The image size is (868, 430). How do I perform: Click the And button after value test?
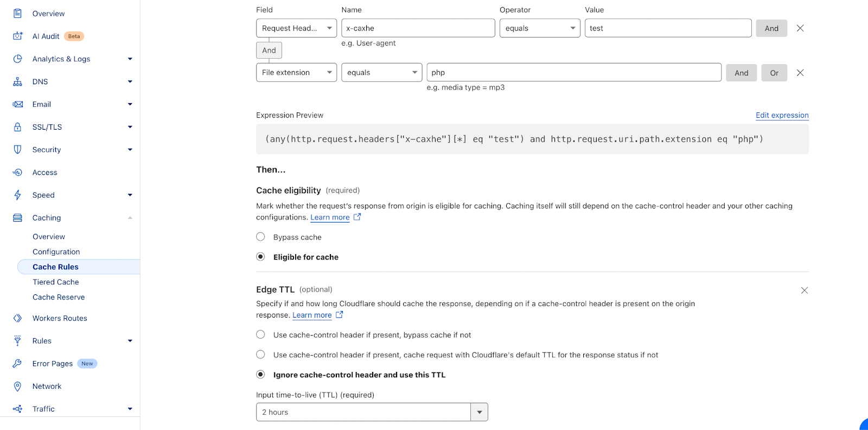coord(771,28)
